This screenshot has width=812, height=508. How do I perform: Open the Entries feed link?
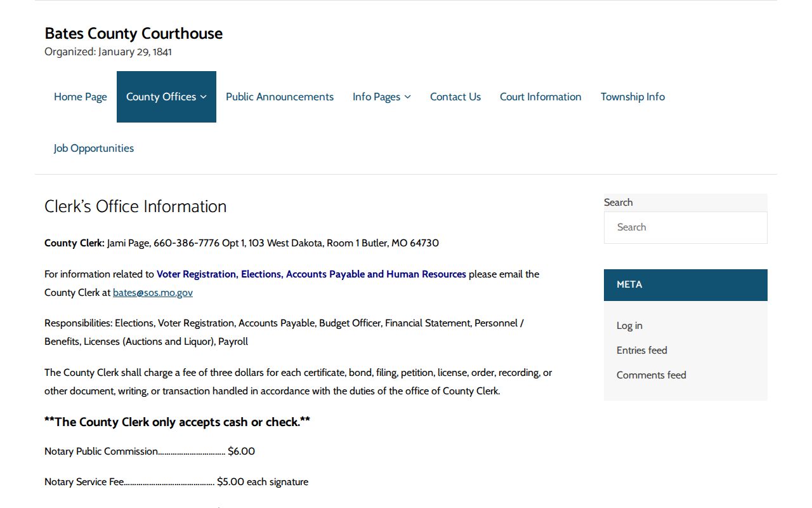pos(642,351)
